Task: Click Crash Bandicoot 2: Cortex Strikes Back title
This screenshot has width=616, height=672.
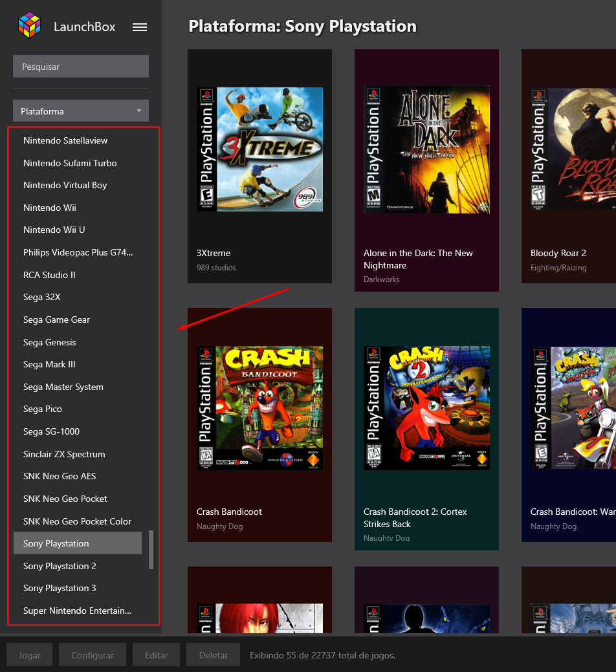Action: (415, 517)
